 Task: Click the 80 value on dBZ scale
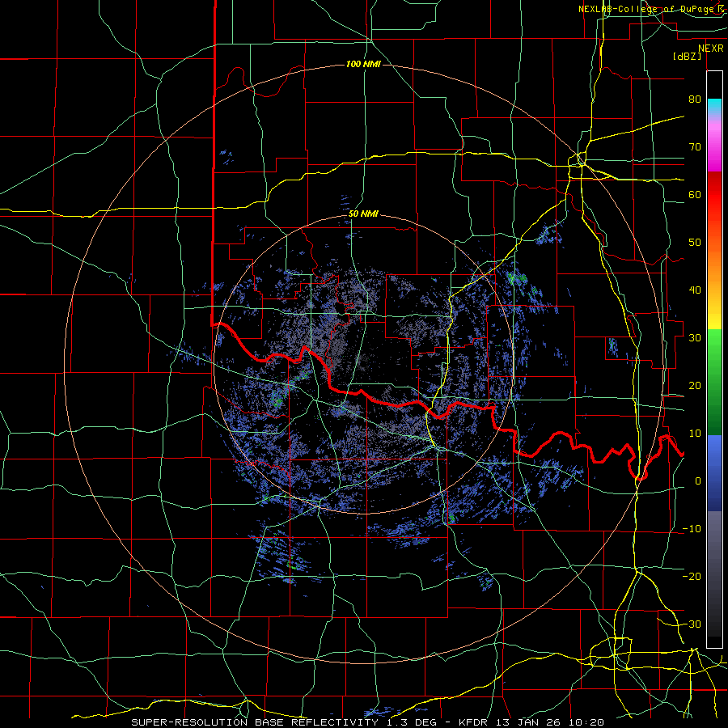pos(695,99)
